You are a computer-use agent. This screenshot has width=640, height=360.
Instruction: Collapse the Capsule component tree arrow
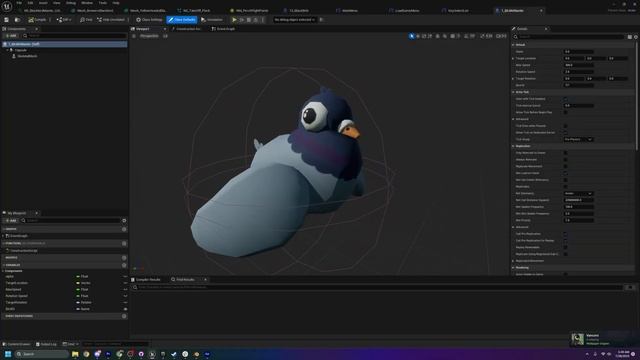7,50
